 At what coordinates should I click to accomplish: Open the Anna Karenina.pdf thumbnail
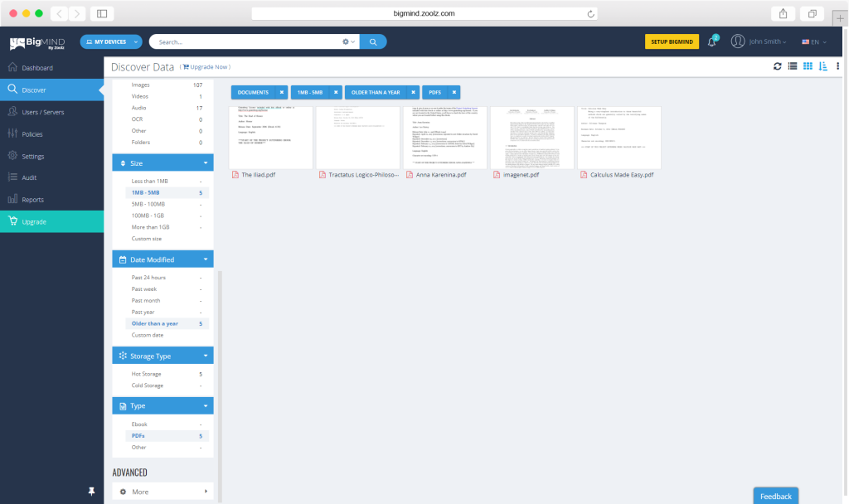(x=445, y=138)
